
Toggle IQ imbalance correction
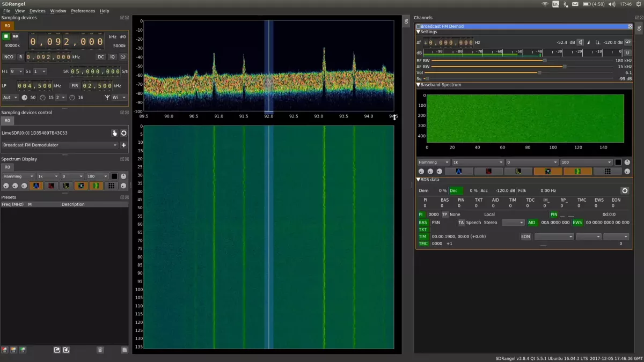point(113,57)
